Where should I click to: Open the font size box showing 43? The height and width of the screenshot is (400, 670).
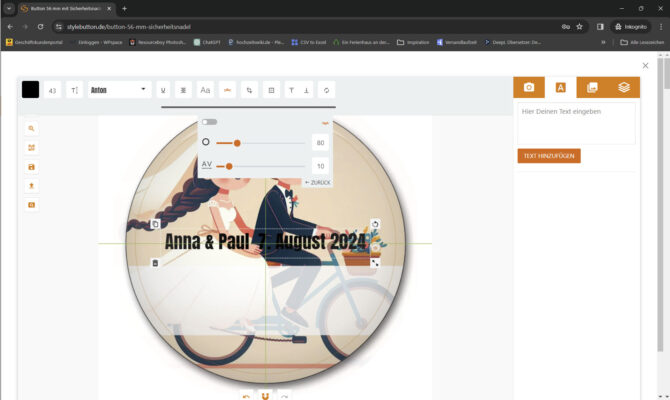(x=53, y=90)
